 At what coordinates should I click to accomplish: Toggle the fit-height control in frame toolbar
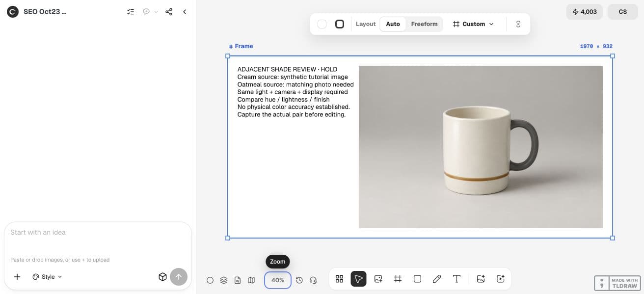point(518,24)
